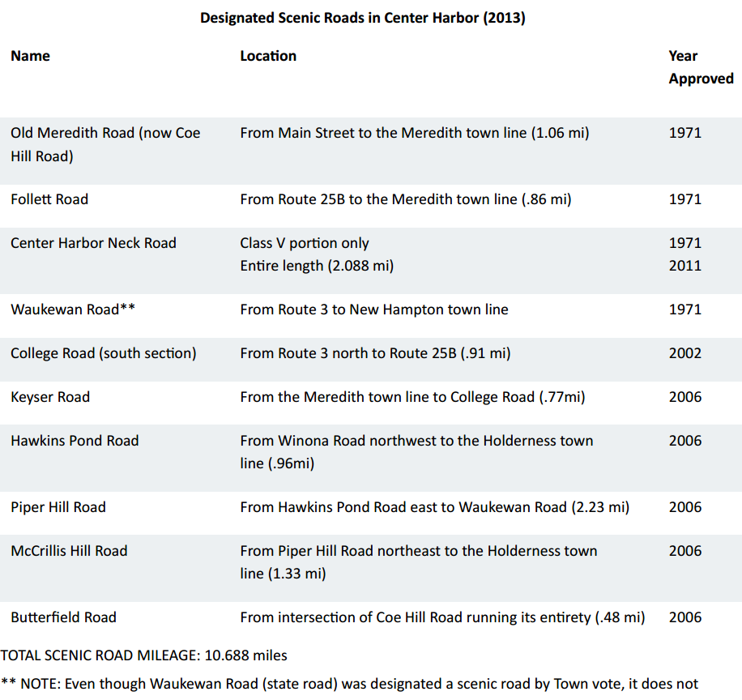This screenshot has width=742, height=700.
Task: Click the 'Piper Hill Road' name cell
Action: click(58, 507)
